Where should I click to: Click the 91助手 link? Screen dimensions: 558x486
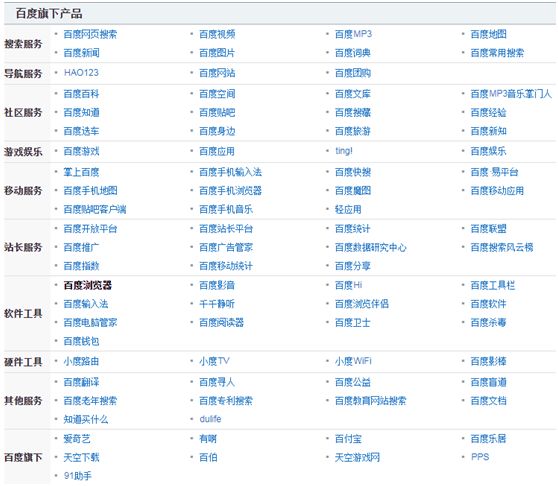(x=78, y=476)
